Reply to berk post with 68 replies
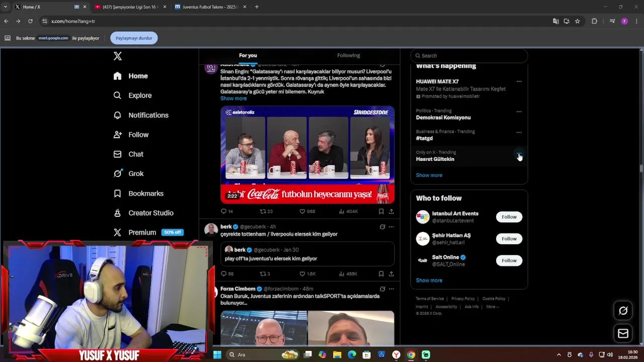Image resolution: width=644 pixels, height=362 pixels. (x=227, y=274)
